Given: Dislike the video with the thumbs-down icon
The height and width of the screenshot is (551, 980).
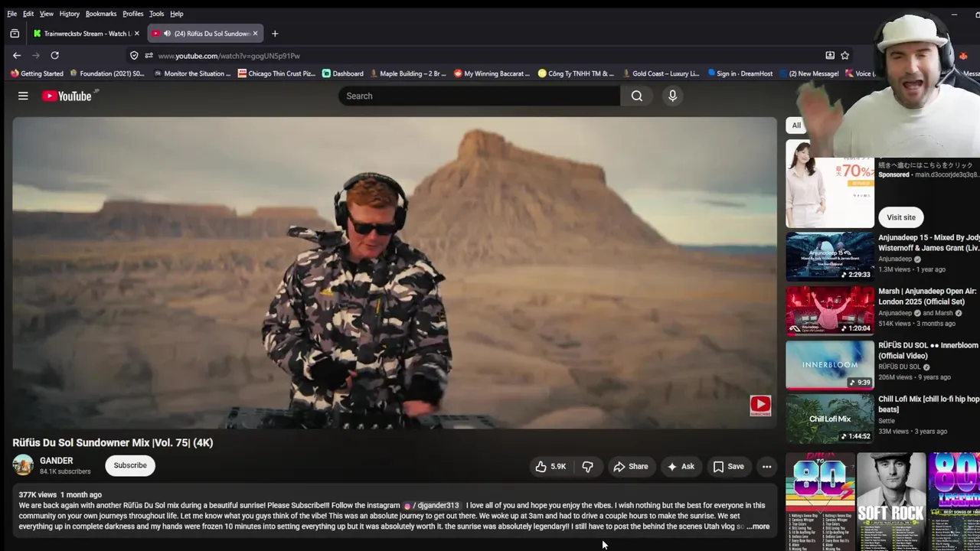Looking at the screenshot, I should pyautogui.click(x=587, y=466).
